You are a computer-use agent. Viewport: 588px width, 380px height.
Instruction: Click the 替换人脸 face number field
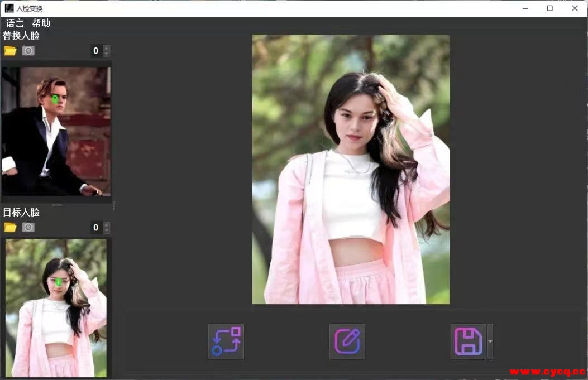click(x=96, y=51)
